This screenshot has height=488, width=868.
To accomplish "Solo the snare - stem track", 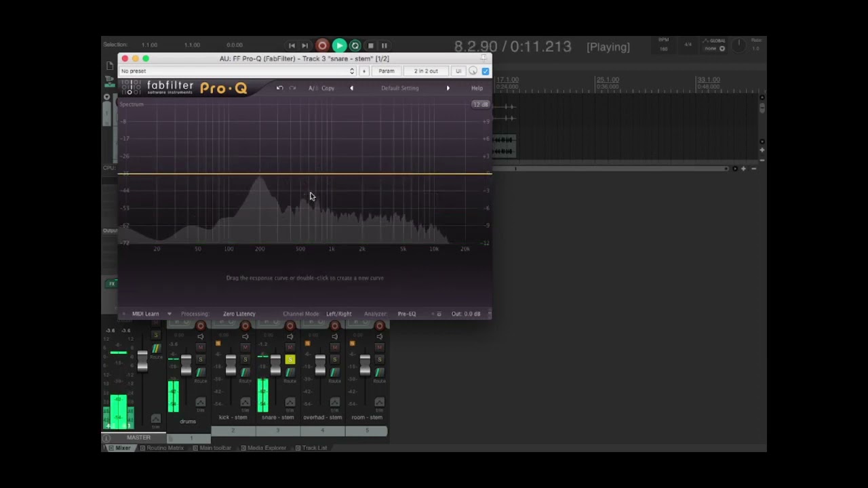I will tap(290, 360).
